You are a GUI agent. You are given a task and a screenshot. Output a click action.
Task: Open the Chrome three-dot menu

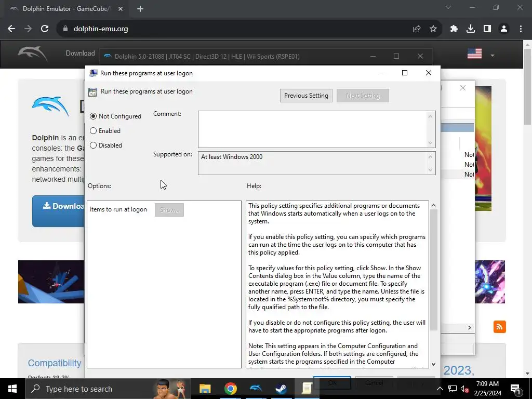(x=521, y=29)
